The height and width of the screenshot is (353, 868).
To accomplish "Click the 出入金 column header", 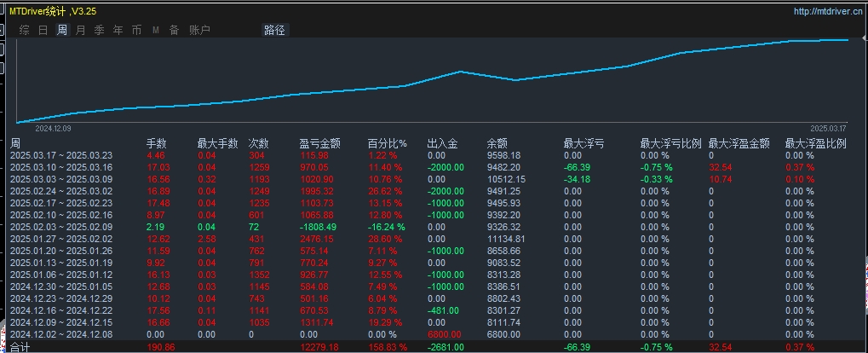I will pyautogui.click(x=443, y=143).
